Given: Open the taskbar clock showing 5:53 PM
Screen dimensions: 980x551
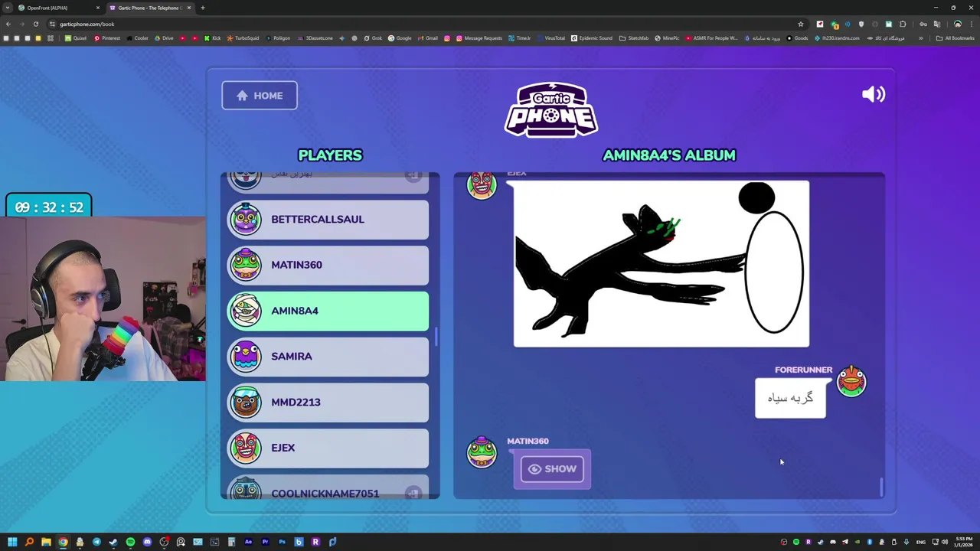Looking at the screenshot, I should coord(962,542).
